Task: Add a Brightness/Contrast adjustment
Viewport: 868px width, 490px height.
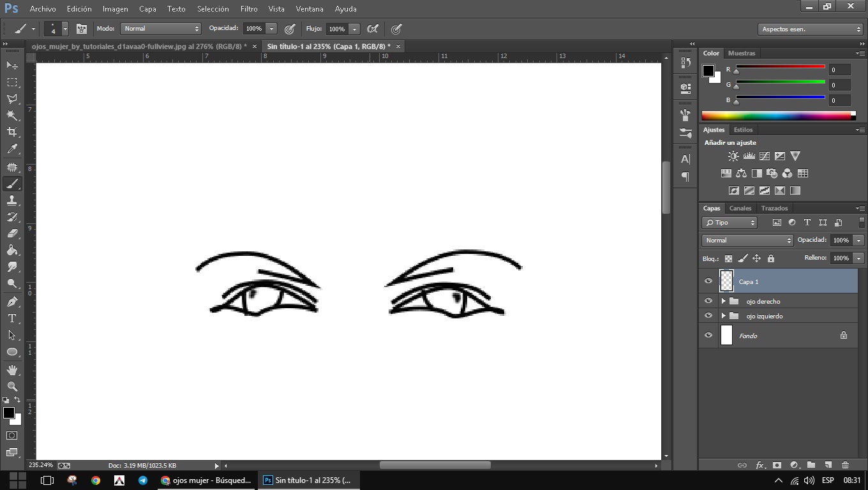Action: coord(733,156)
